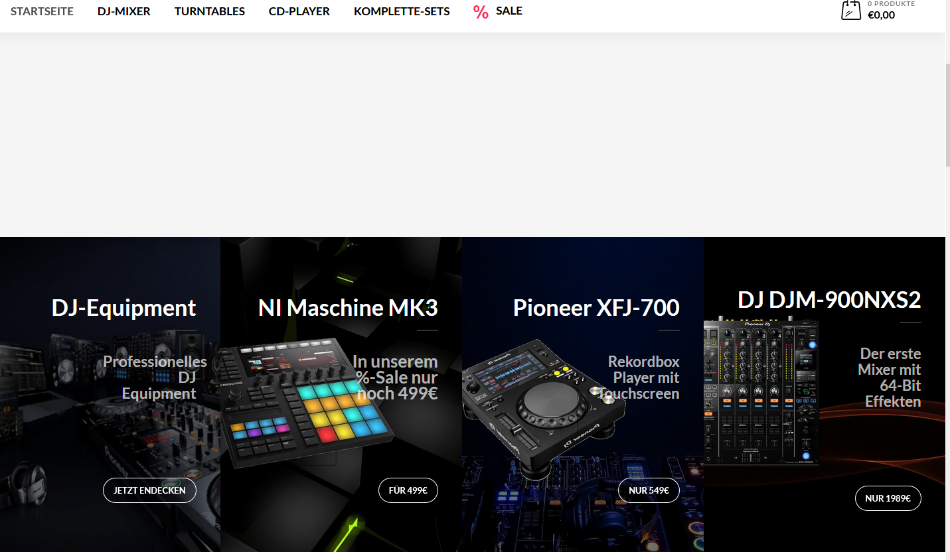Open the TURNTABLES category
Viewport: 950px width, 560px height.
(210, 11)
